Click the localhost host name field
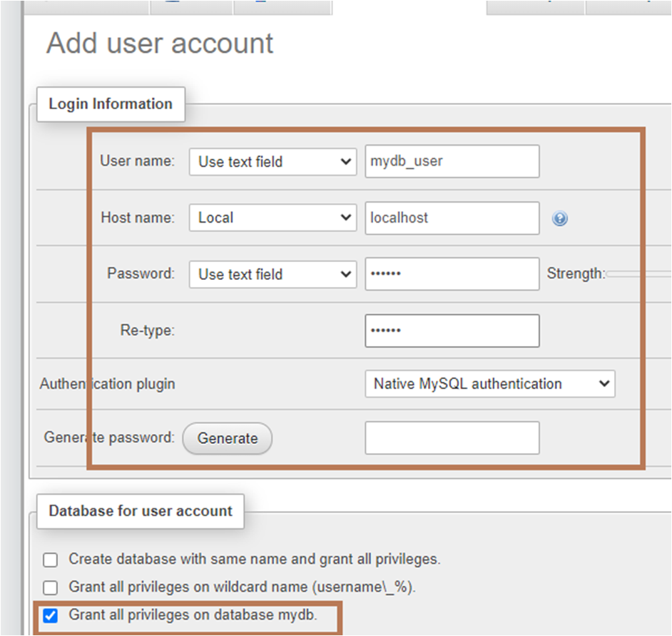This screenshot has width=672, height=636. tap(452, 218)
